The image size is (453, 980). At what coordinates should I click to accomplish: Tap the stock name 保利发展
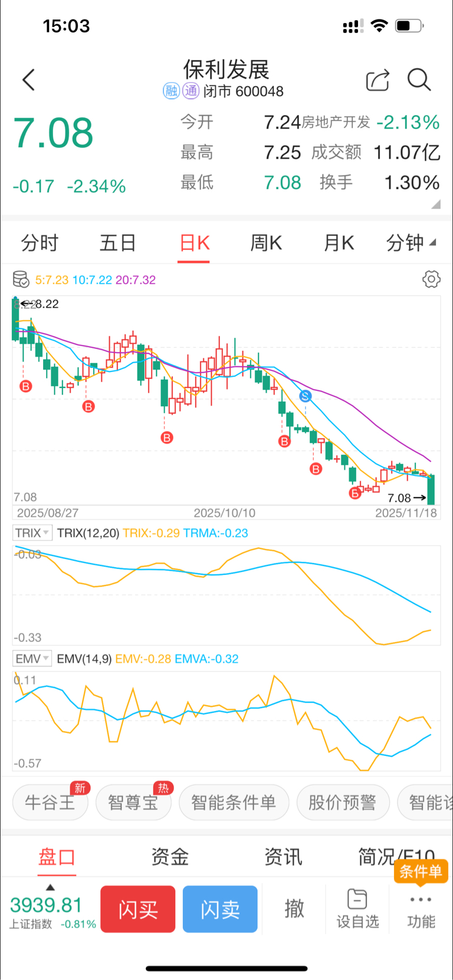tap(226, 70)
